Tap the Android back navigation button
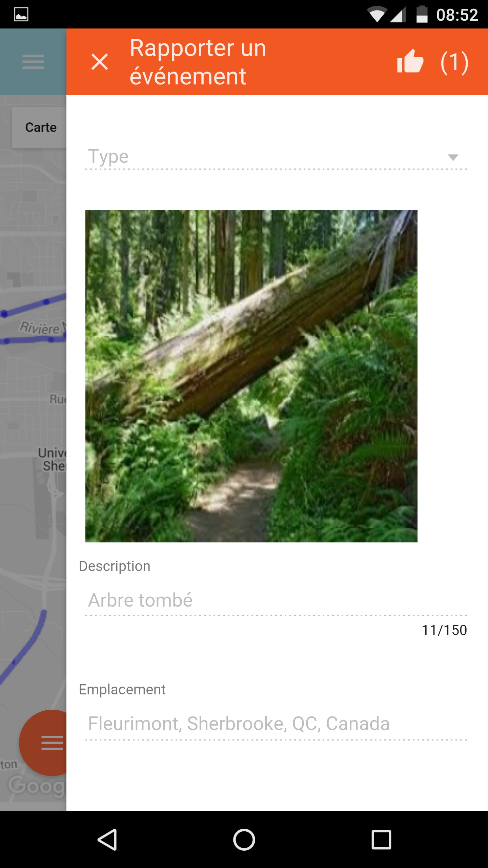Image resolution: width=488 pixels, height=868 pixels. (x=107, y=840)
